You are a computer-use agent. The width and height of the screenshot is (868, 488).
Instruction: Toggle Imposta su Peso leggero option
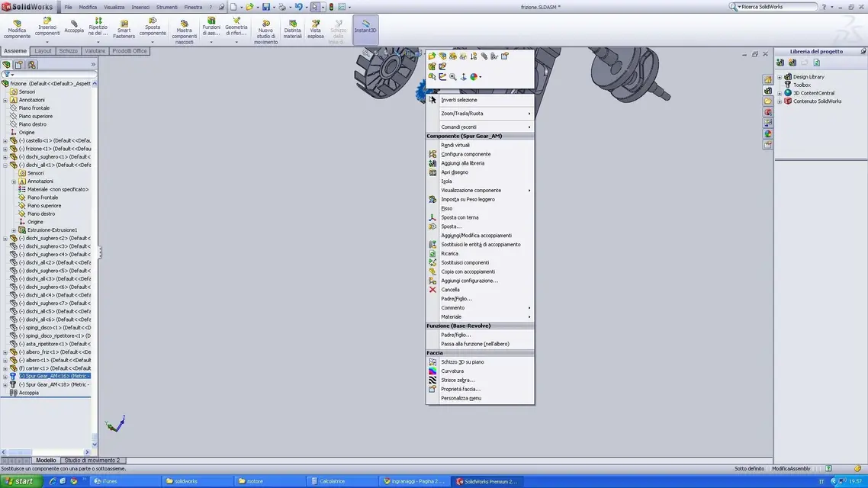tap(468, 199)
